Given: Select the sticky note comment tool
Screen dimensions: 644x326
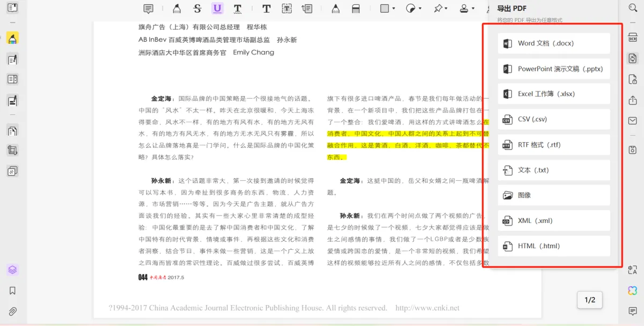Looking at the screenshot, I should point(149,9).
